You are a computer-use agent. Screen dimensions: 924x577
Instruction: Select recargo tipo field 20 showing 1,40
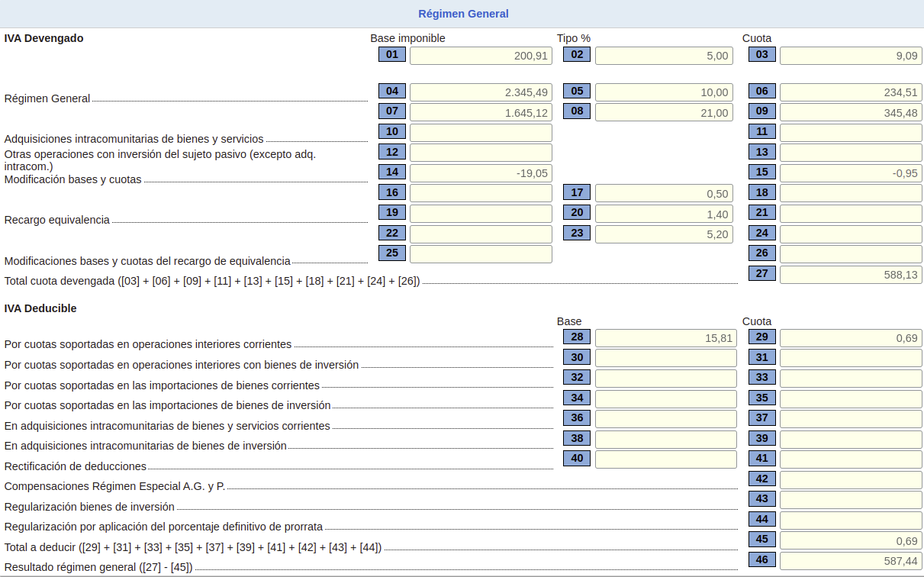point(664,214)
